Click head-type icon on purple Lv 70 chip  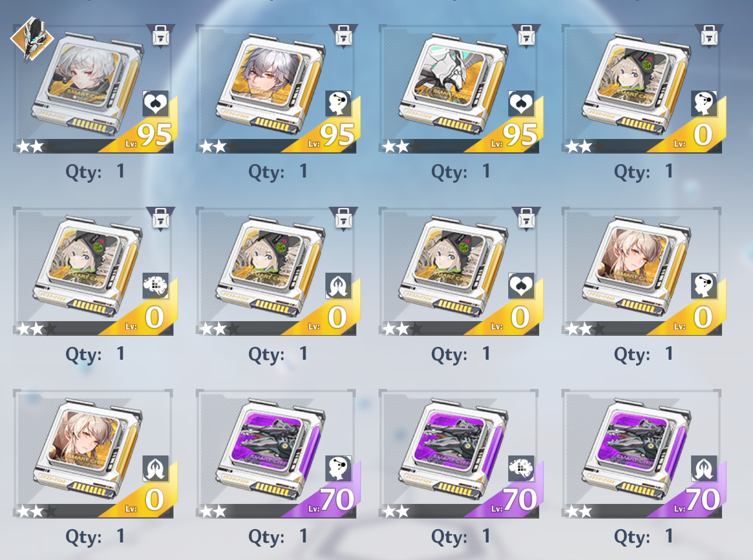coord(338,468)
